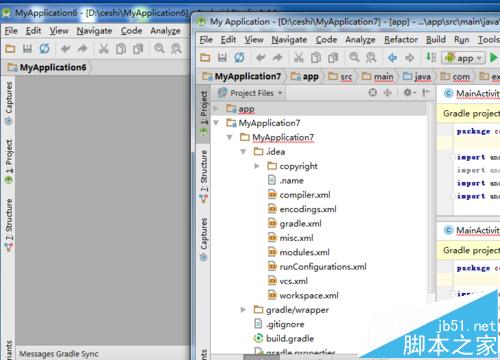
Task: Click Synchronize icon in MyApplication6 toolbar
Action: (x=44, y=49)
